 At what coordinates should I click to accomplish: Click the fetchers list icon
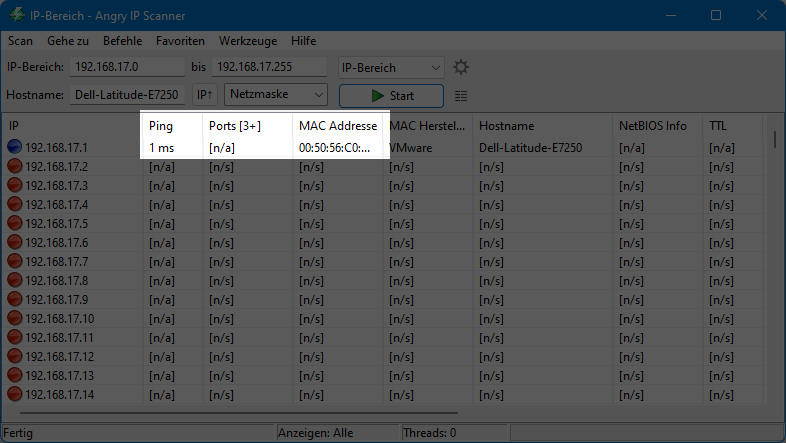click(461, 96)
